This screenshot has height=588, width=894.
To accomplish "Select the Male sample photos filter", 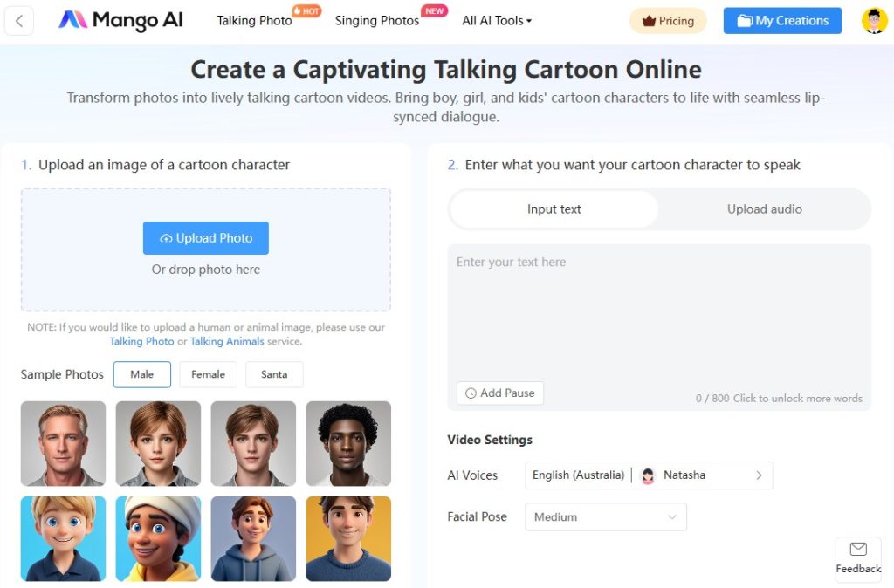I will click(x=141, y=374).
